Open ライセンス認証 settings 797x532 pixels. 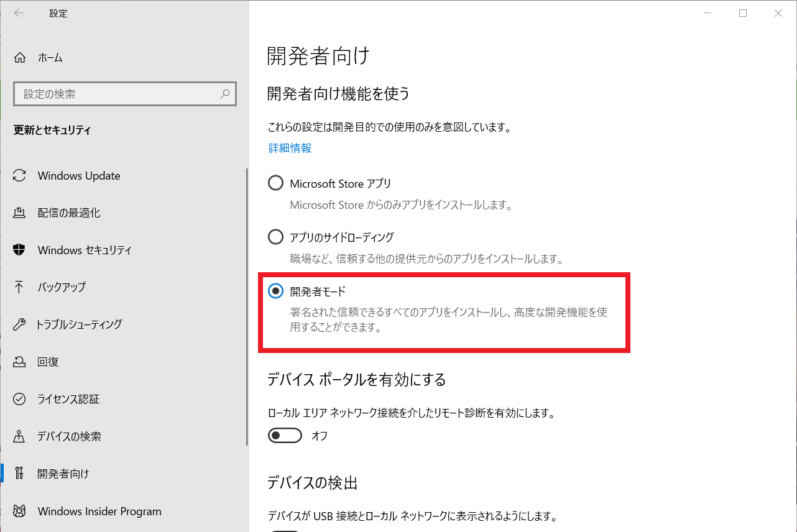(21, 400)
